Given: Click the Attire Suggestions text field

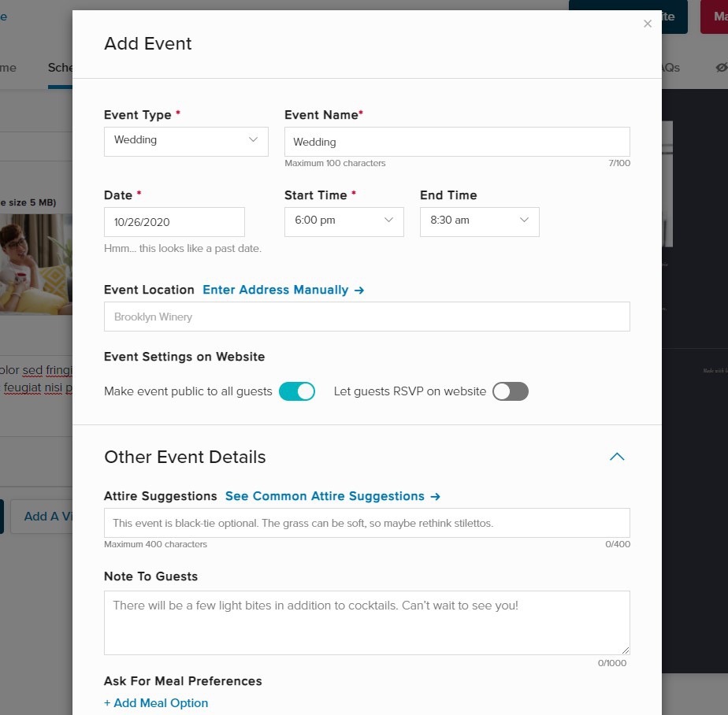Looking at the screenshot, I should (x=366, y=523).
